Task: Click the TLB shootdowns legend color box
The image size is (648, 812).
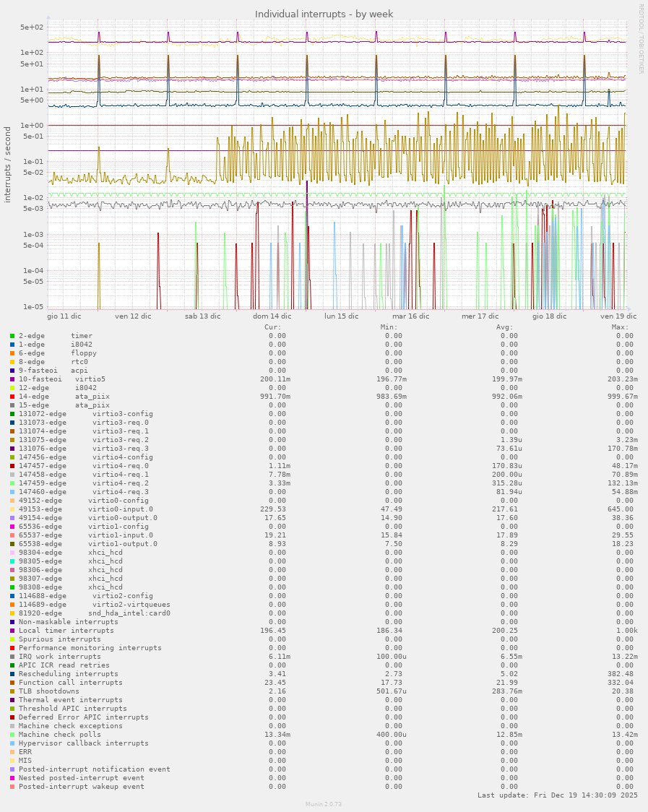Action: (x=12, y=691)
